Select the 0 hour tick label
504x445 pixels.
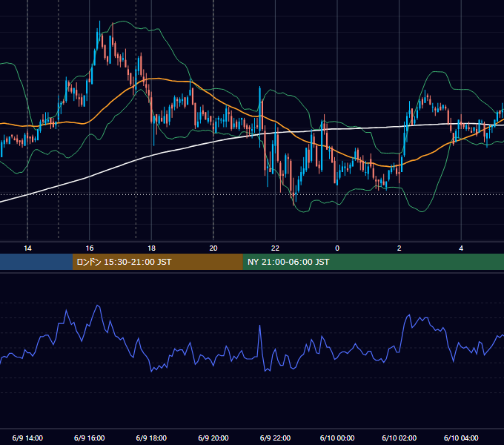coord(337,248)
